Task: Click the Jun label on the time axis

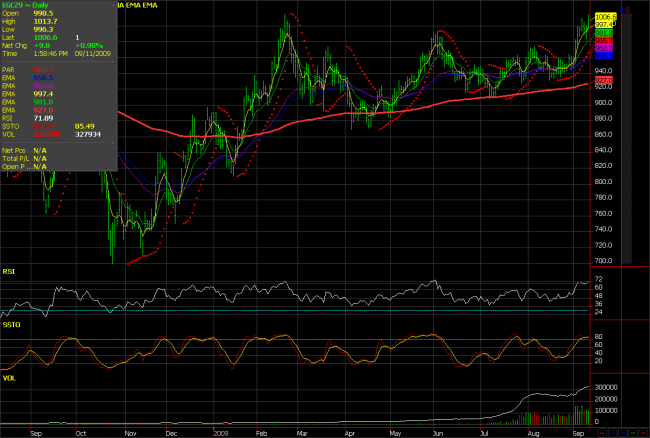Action: (x=438, y=433)
